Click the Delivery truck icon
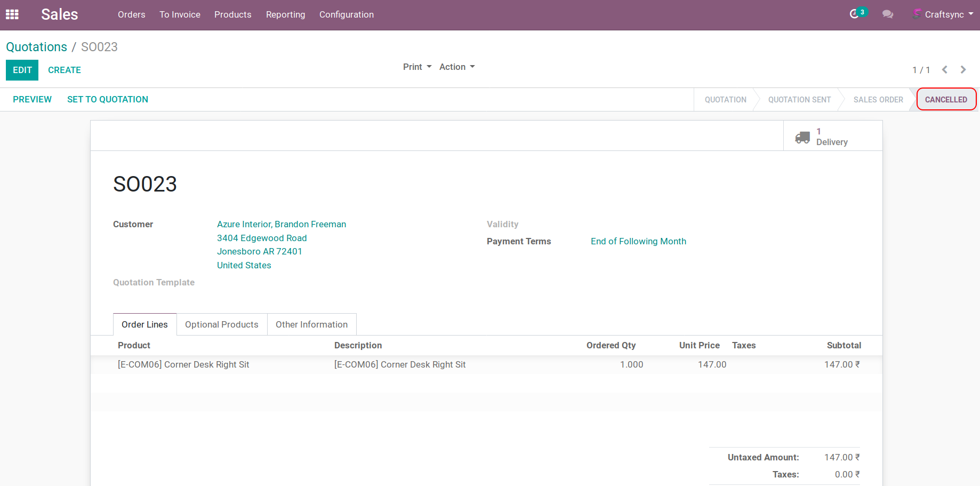Screen dimensions: 980x486 pyautogui.click(x=802, y=137)
